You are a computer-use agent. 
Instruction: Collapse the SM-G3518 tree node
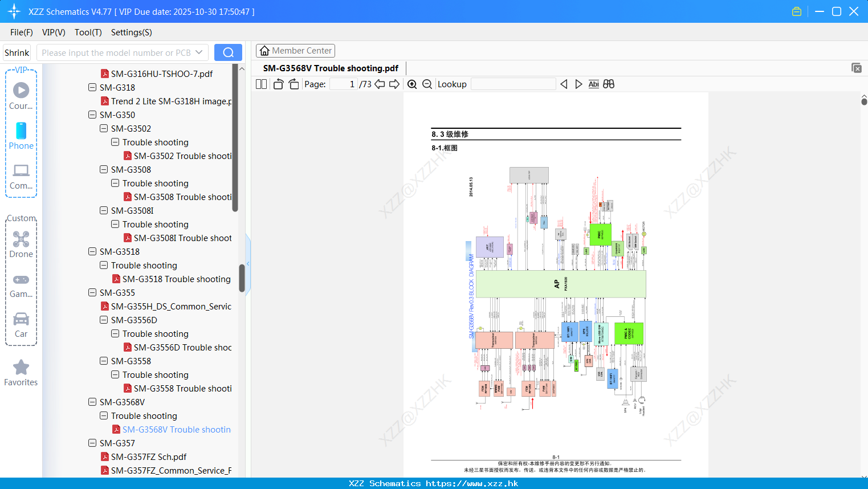click(x=92, y=251)
